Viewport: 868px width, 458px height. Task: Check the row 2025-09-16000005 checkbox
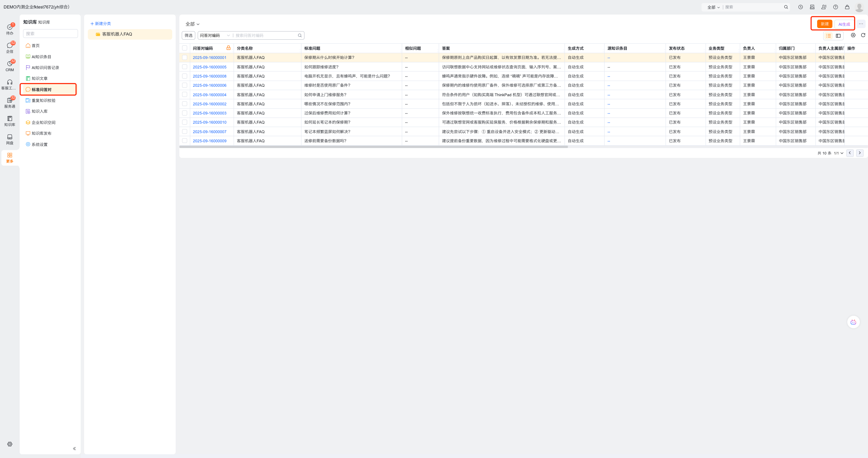click(x=184, y=67)
